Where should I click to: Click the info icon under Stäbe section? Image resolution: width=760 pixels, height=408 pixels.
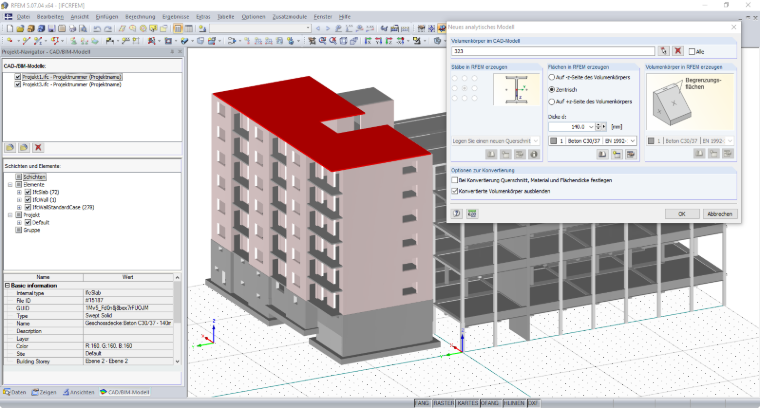[x=534, y=154]
